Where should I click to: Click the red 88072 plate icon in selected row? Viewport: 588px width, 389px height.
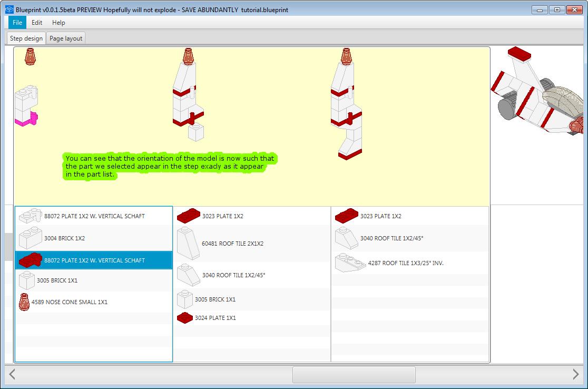[31, 260]
